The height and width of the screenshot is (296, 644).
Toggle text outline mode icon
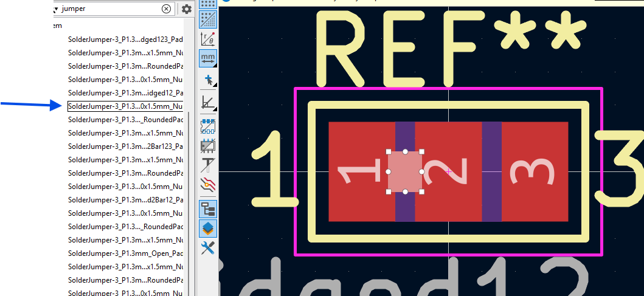coord(208,165)
